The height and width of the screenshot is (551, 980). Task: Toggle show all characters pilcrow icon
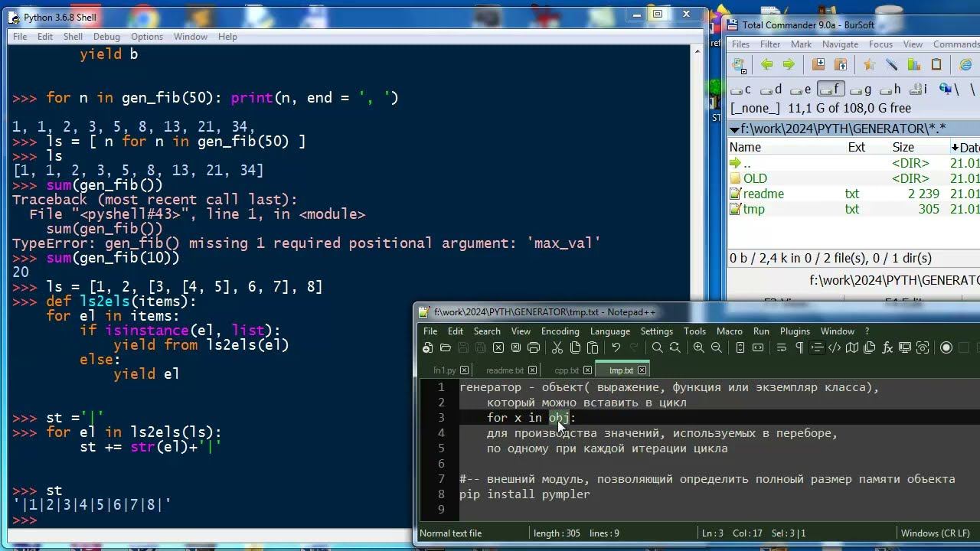(799, 347)
